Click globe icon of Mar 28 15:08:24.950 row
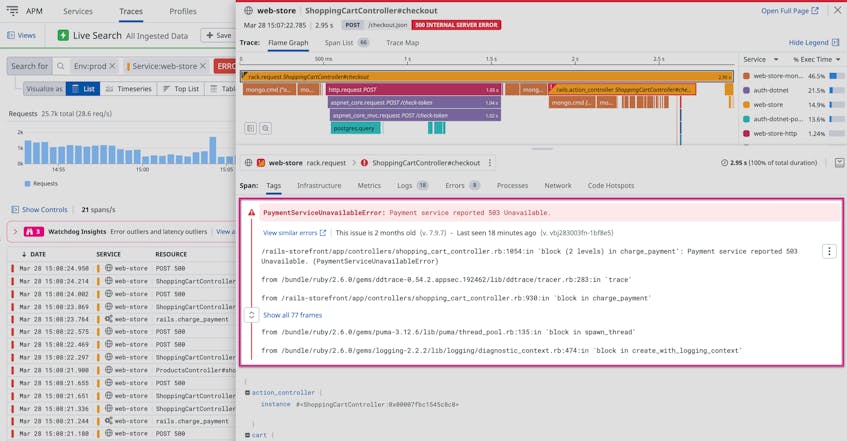 (x=109, y=268)
